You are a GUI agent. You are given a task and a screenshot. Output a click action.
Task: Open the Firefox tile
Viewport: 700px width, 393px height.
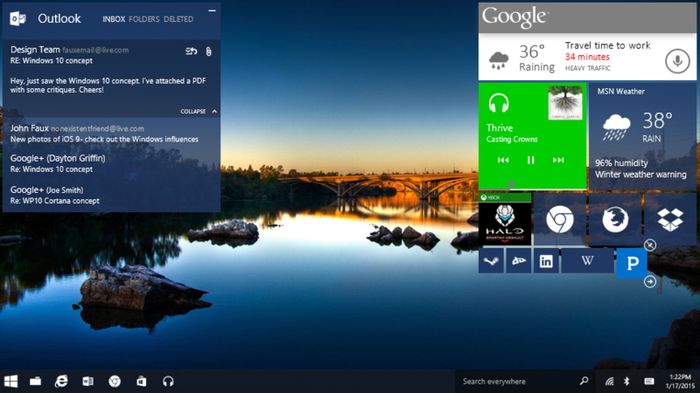tap(615, 219)
